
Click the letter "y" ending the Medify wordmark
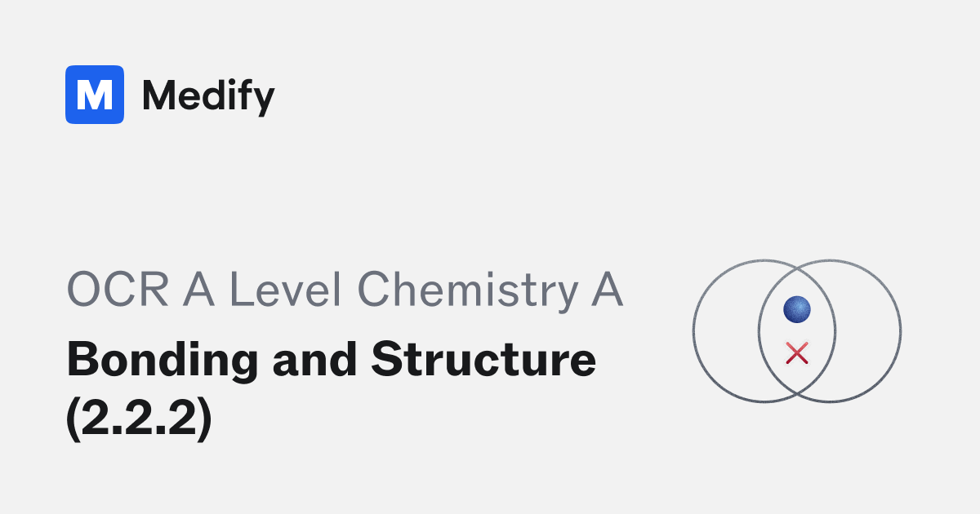265,101
